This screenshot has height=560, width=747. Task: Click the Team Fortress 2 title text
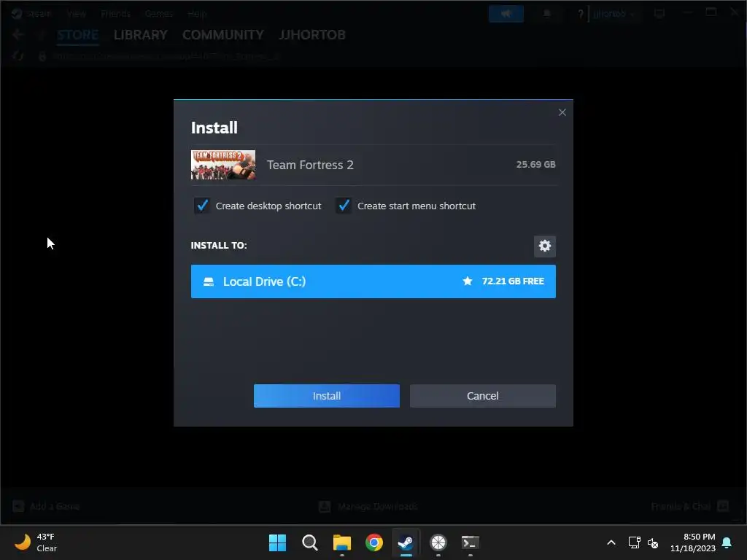tap(310, 165)
